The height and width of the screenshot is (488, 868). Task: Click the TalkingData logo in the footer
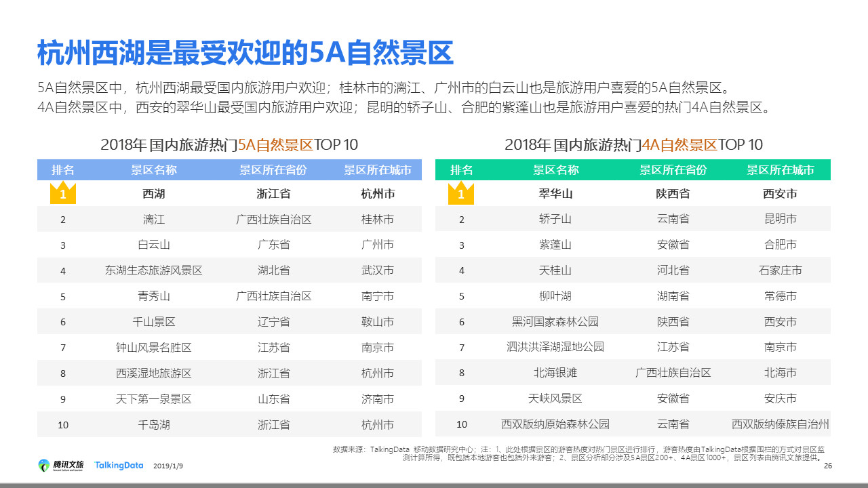coord(119,465)
